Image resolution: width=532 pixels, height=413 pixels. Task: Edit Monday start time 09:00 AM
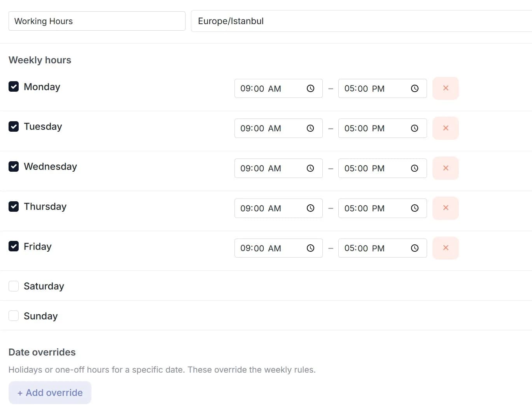(278, 89)
